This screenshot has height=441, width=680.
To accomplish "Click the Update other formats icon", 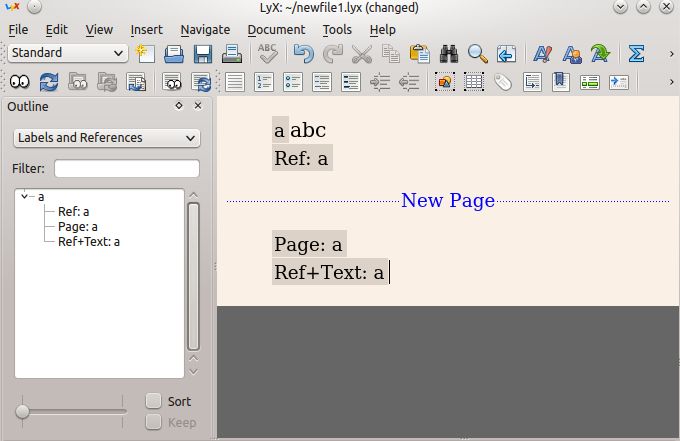I will click(x=201, y=82).
